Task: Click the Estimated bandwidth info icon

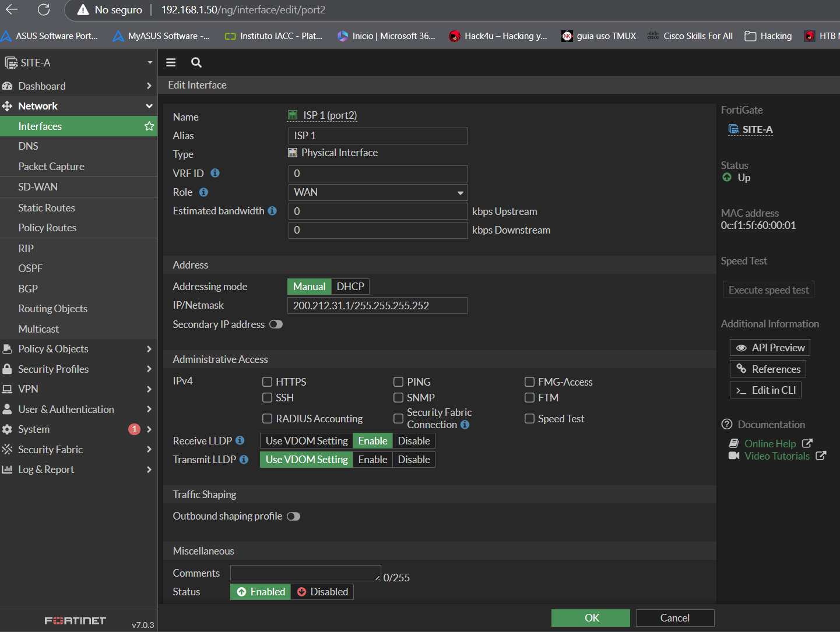Action: [272, 211]
